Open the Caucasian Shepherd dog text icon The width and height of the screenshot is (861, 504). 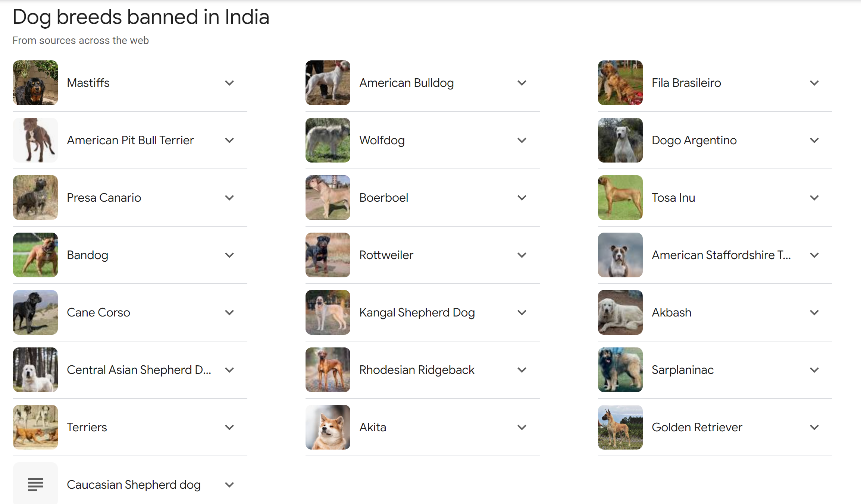tap(35, 484)
